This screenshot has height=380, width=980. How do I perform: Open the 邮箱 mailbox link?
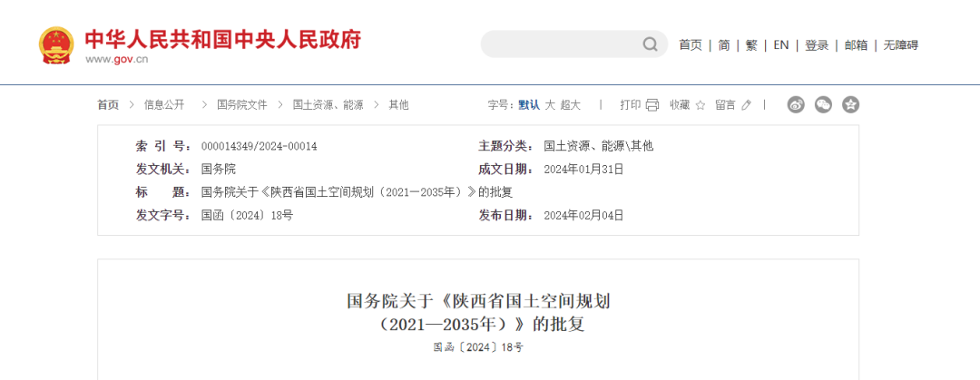856,45
